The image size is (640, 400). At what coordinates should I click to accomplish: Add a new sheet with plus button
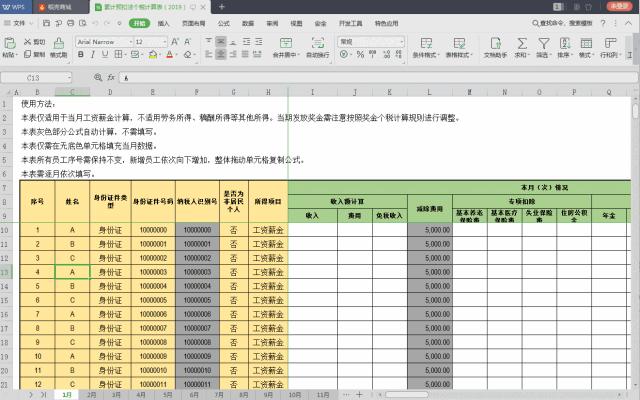coord(359,394)
